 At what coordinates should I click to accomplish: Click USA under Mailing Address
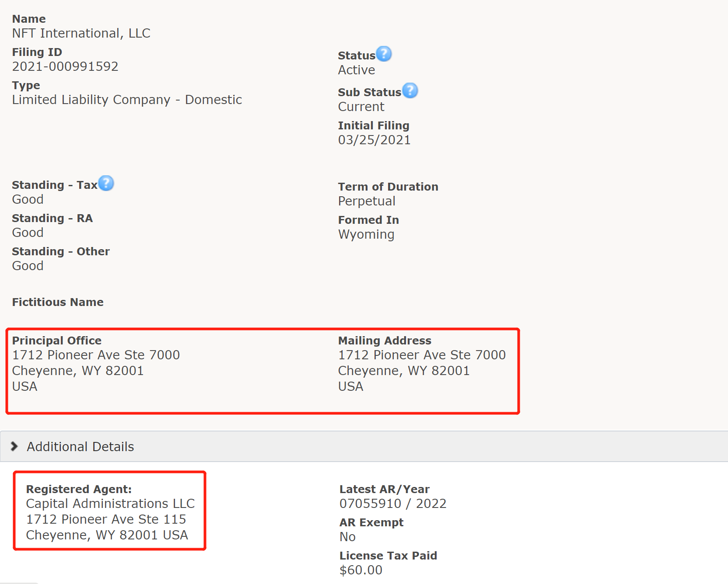(351, 386)
